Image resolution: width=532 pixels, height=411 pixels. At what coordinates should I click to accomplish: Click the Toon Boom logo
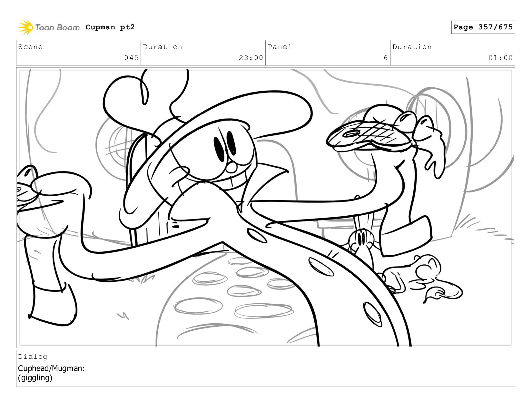pos(48,27)
